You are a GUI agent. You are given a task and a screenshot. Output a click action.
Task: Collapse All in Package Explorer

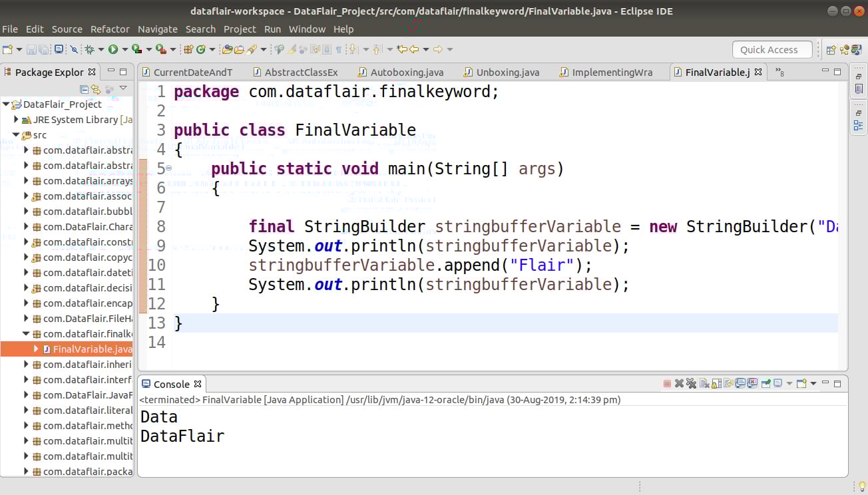85,88
